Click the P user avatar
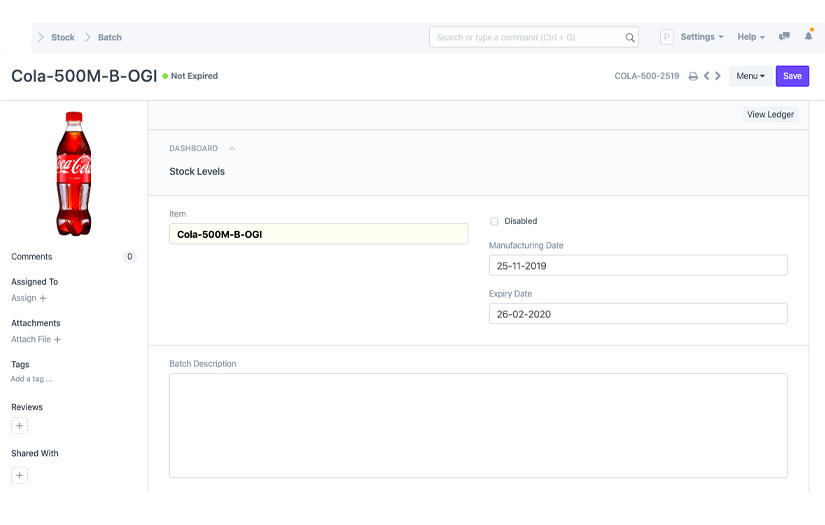Image resolution: width=825 pixels, height=525 pixels. tap(667, 37)
